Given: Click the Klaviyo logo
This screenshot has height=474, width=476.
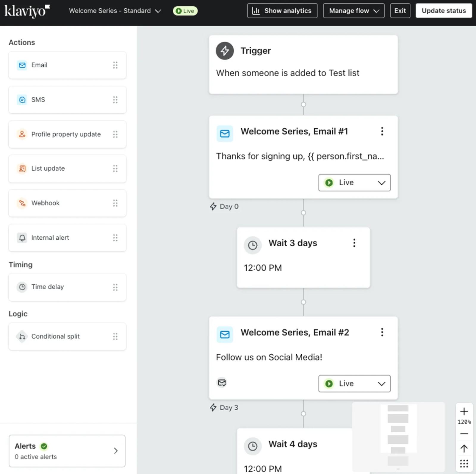Looking at the screenshot, I should point(27,11).
